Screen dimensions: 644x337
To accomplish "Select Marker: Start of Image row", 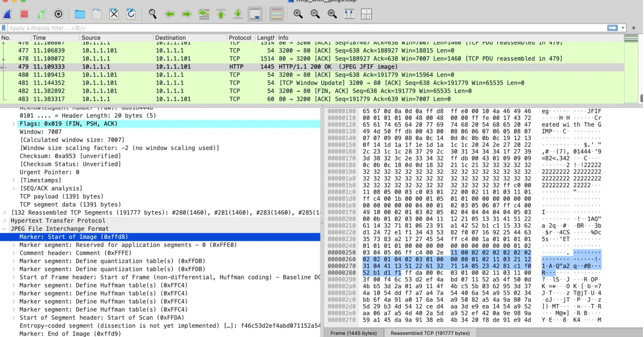I will click(160, 237).
